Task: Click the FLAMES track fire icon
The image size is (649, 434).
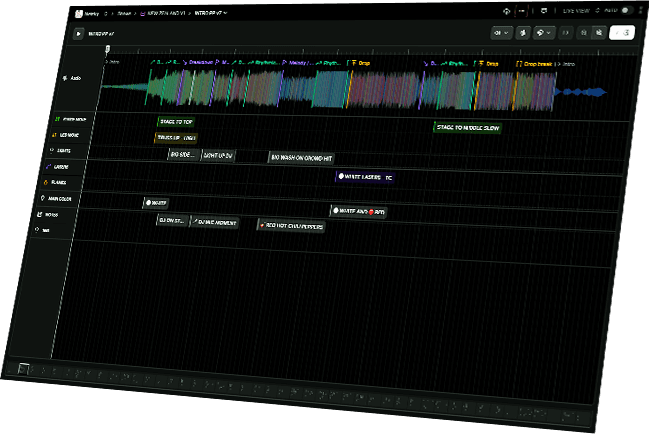Action: [x=47, y=182]
